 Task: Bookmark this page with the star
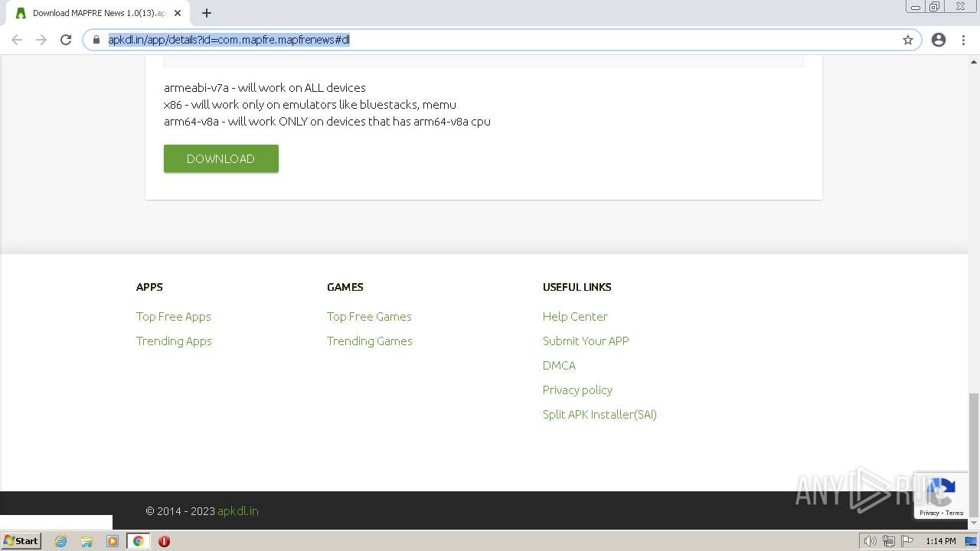coord(908,40)
